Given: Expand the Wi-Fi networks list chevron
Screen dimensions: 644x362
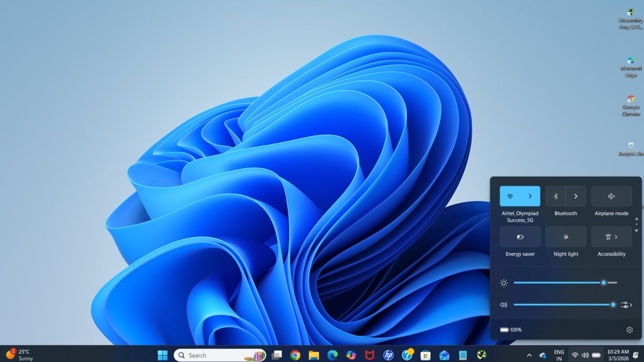Looking at the screenshot, I should (530, 196).
